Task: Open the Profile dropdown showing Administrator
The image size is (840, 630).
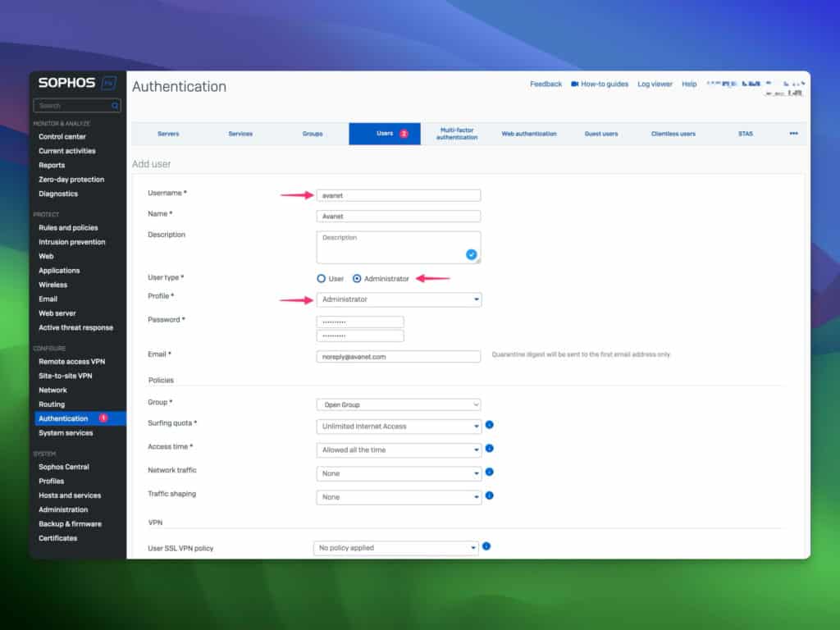Action: coord(399,299)
